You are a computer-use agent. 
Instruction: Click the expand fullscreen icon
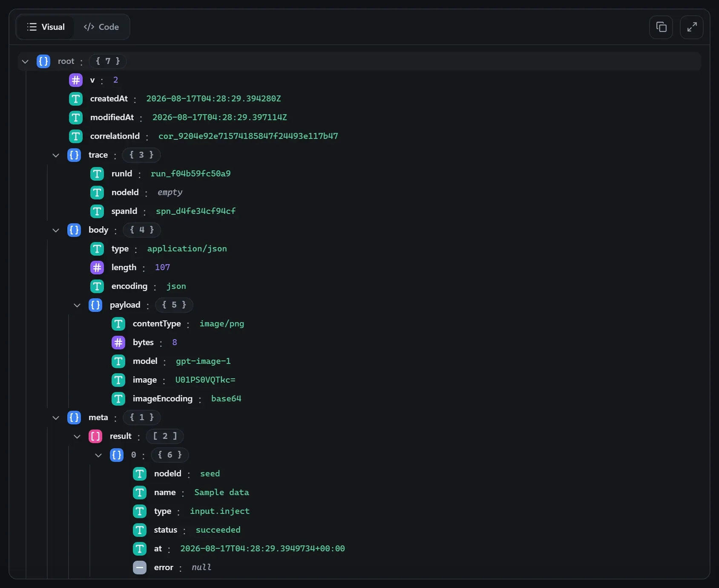692,27
